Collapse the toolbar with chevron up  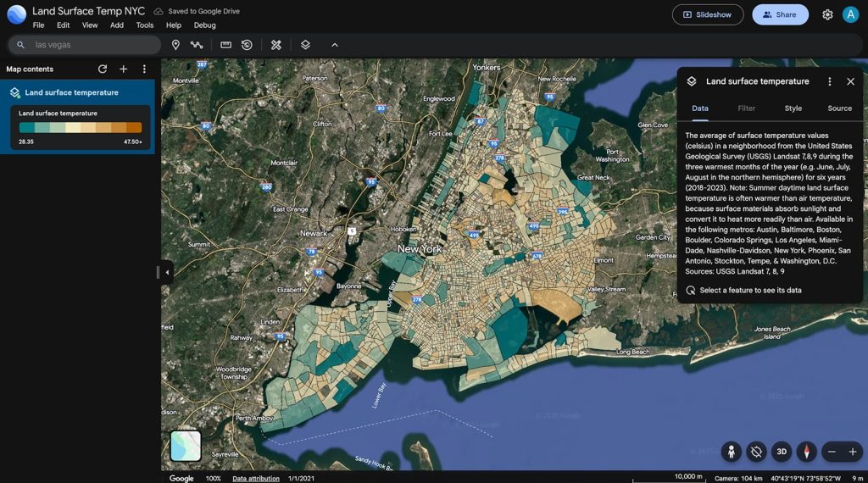point(334,45)
